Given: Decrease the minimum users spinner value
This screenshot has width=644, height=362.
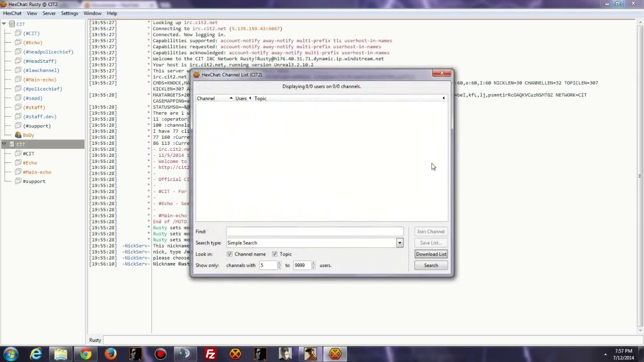Looking at the screenshot, I should [279, 267].
